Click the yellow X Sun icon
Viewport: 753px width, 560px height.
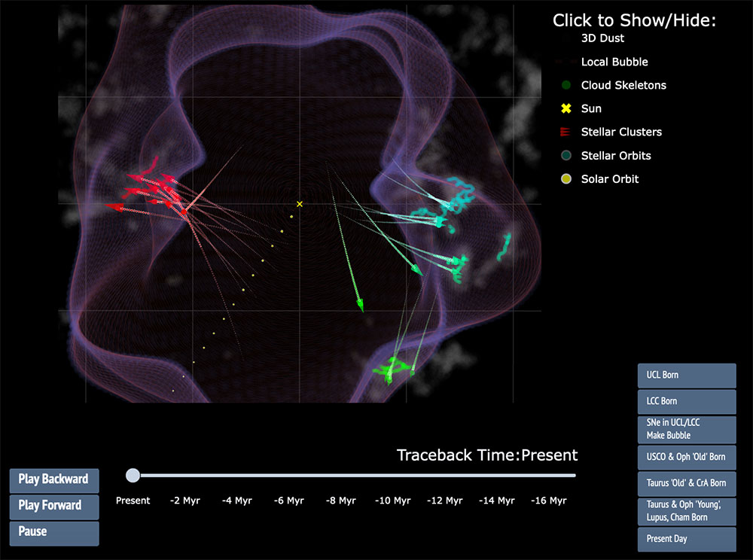(x=566, y=108)
